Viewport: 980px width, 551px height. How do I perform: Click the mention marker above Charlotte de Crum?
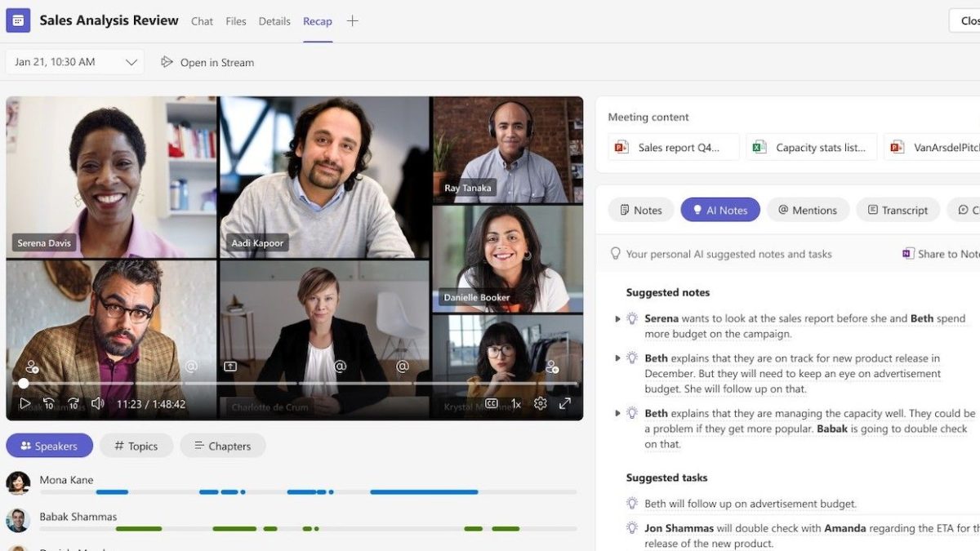[x=341, y=367]
